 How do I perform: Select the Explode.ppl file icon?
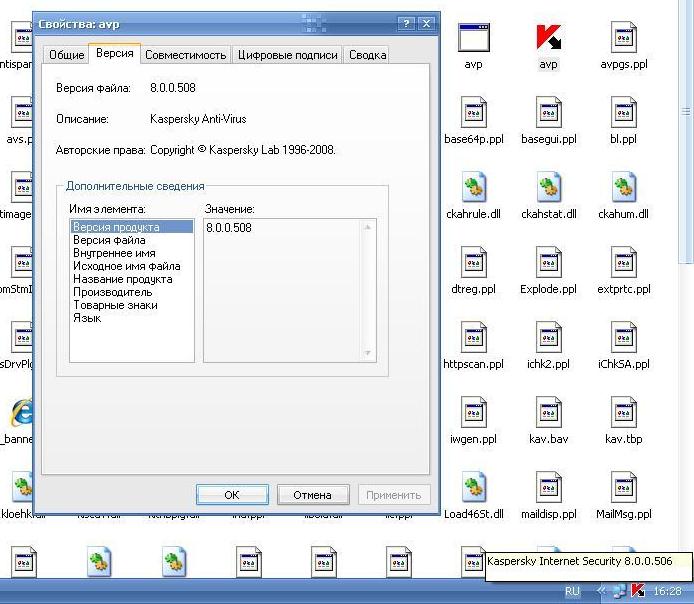click(x=548, y=262)
